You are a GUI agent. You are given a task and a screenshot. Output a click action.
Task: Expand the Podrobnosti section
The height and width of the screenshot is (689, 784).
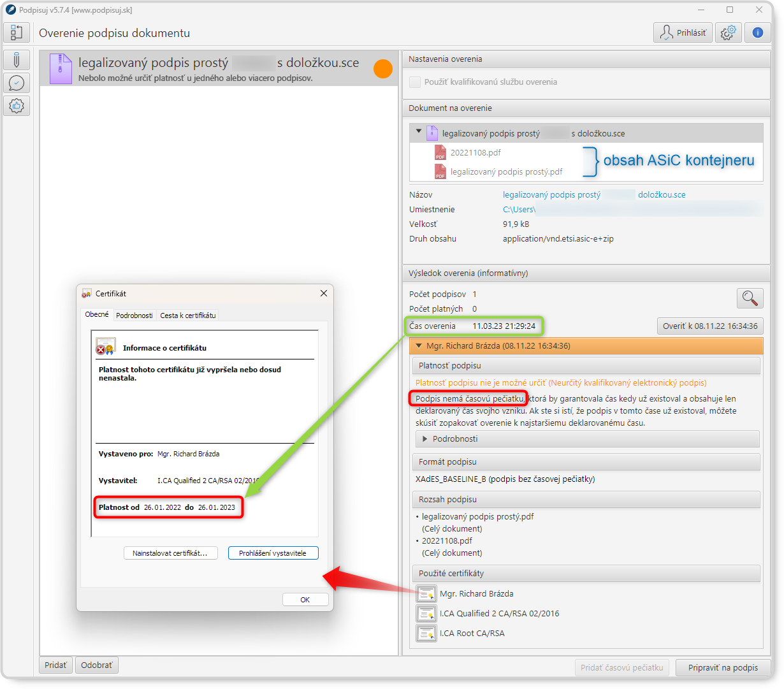tap(424, 439)
